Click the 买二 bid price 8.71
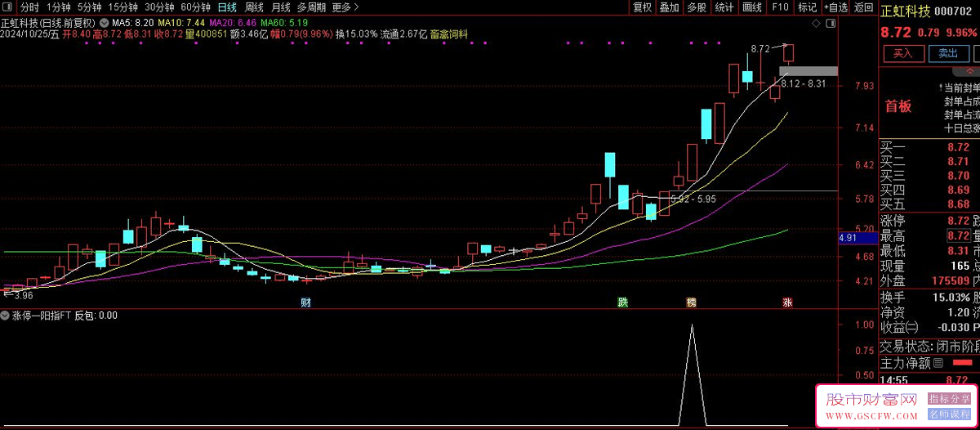This screenshot has width=980, height=430. [958, 162]
